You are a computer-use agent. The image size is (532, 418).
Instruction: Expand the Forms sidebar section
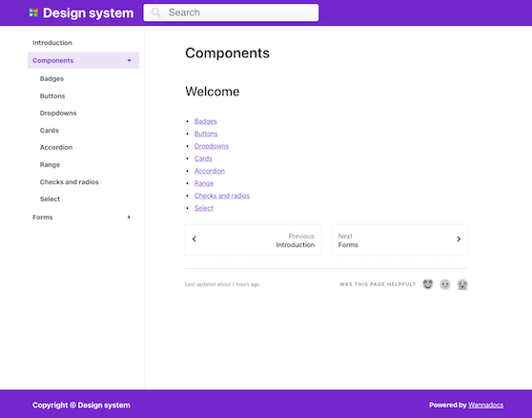[x=129, y=217]
